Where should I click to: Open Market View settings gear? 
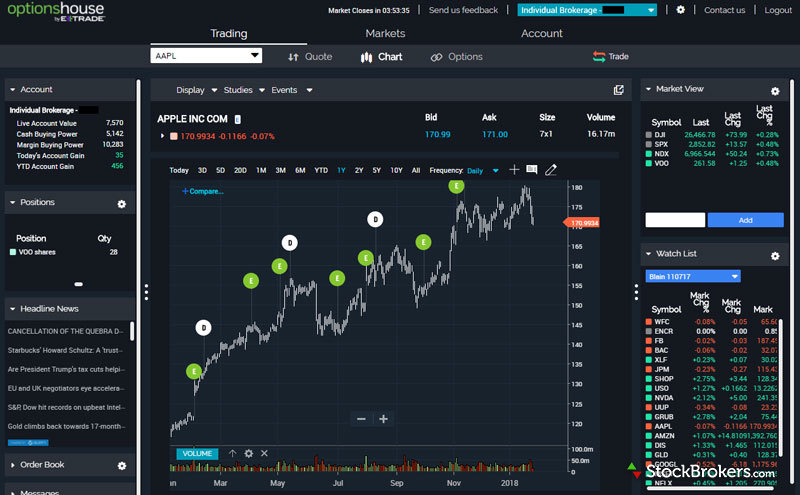pyautogui.click(x=775, y=91)
